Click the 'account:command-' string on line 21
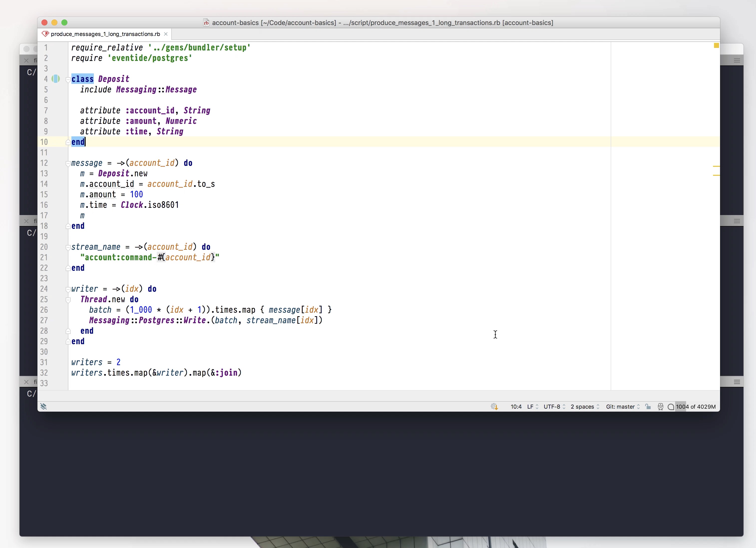The width and height of the screenshot is (756, 548). point(118,258)
